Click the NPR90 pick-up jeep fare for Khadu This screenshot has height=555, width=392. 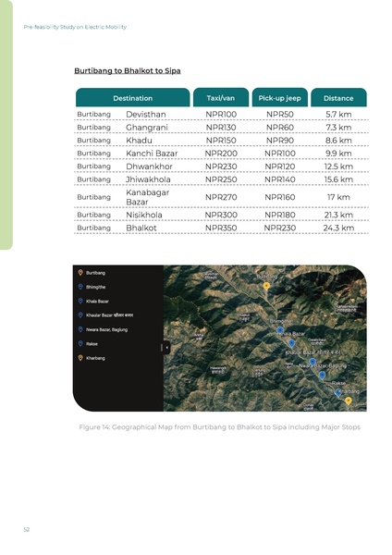coord(280,141)
